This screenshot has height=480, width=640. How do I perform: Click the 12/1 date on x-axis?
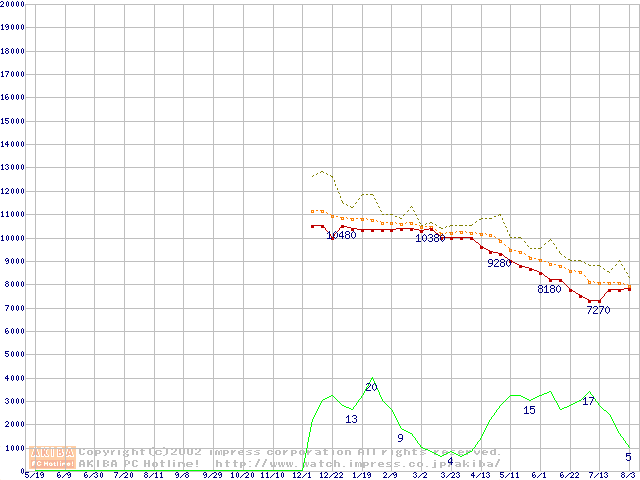(x=302, y=475)
